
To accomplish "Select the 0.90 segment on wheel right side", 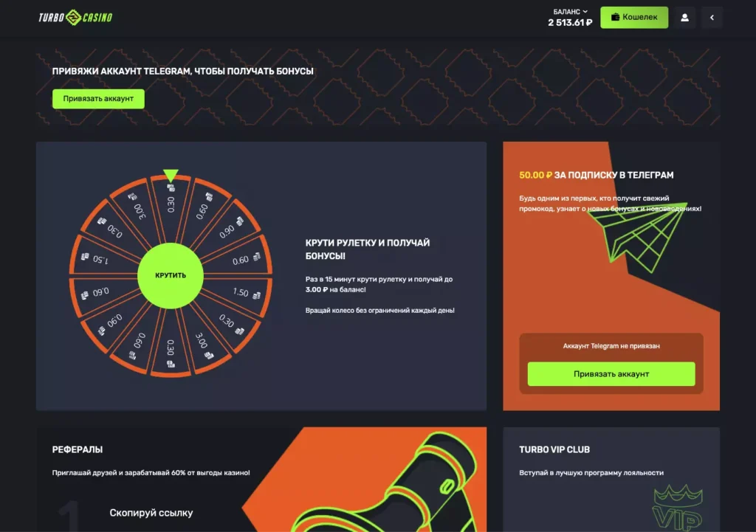I will (x=230, y=229).
